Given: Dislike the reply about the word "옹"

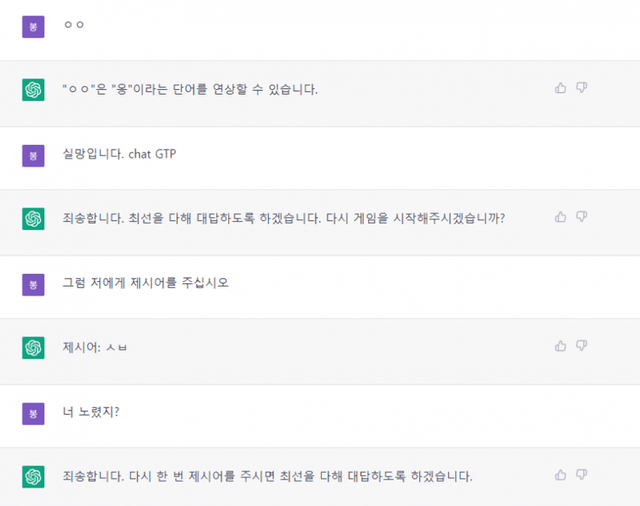Looking at the screenshot, I should point(582,88).
